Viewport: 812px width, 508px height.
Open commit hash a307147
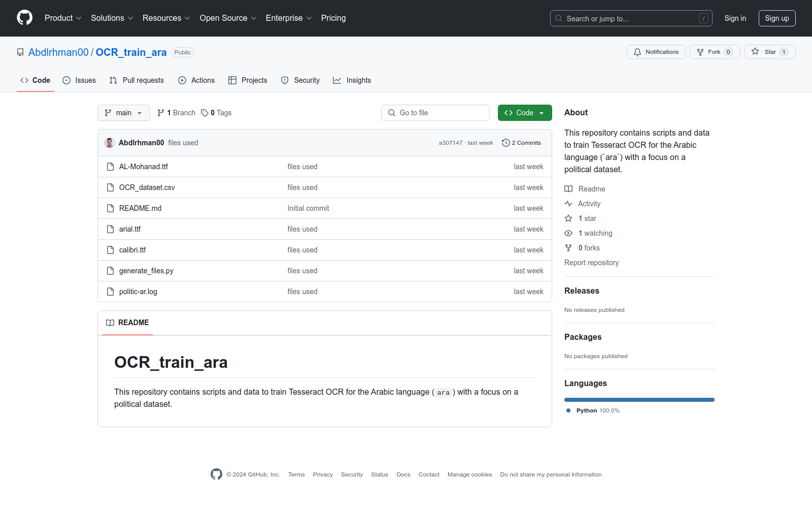451,143
